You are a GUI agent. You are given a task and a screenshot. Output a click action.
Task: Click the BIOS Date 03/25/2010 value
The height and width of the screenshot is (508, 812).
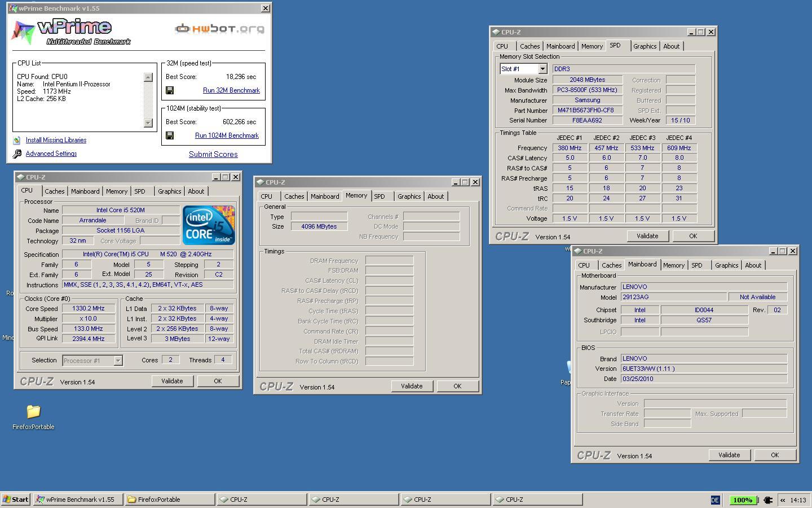pos(704,379)
